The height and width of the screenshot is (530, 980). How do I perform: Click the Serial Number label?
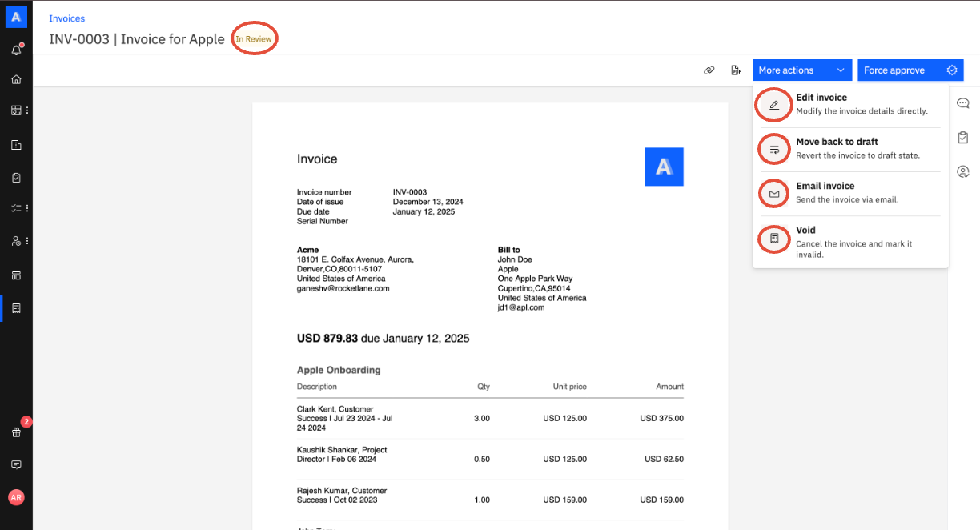[323, 221]
